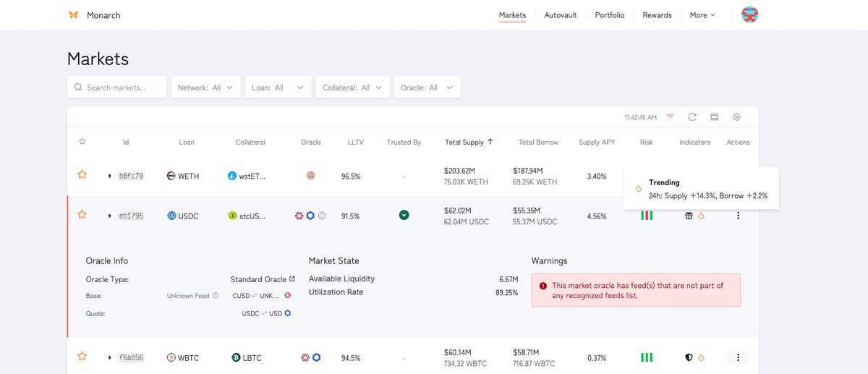Open the Portfolio page
This screenshot has height=374, width=868.
(610, 14)
